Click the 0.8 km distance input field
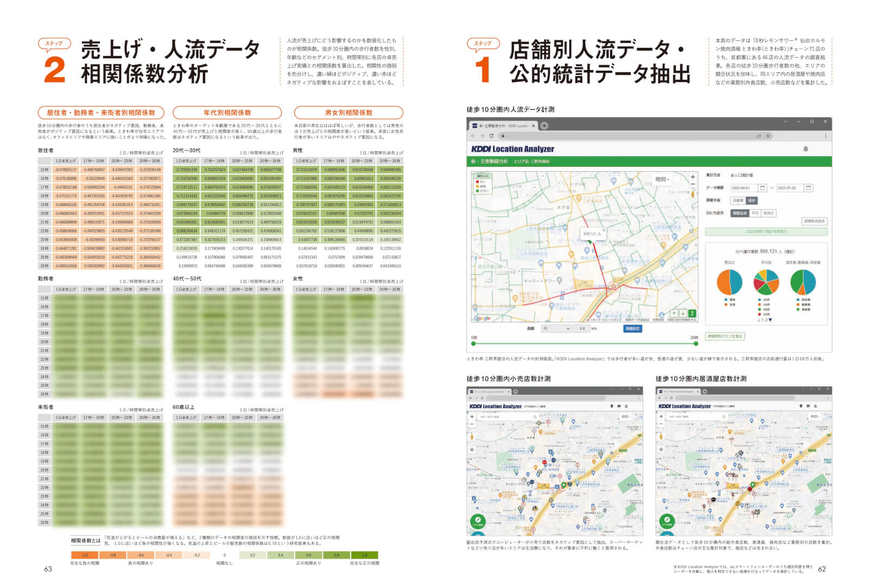 point(582,329)
